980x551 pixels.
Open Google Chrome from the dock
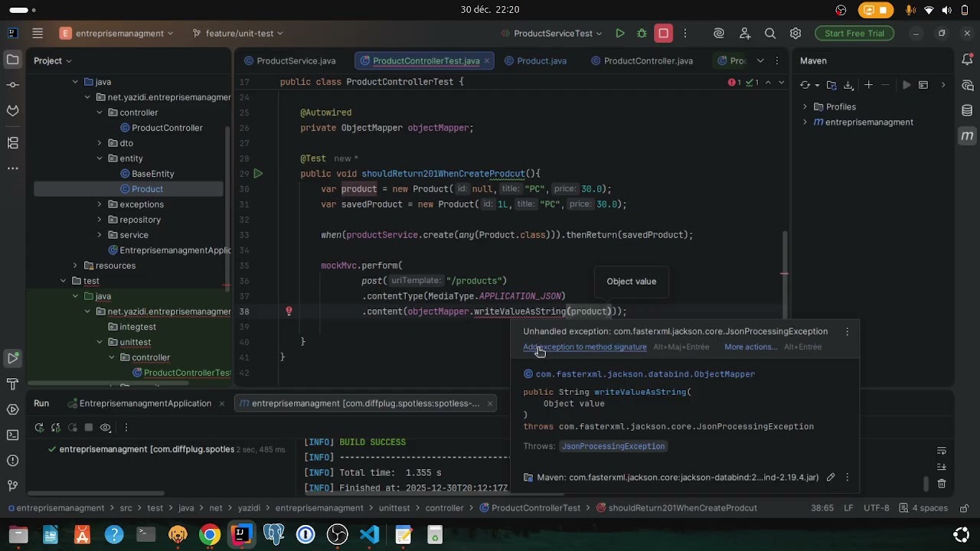209,534
